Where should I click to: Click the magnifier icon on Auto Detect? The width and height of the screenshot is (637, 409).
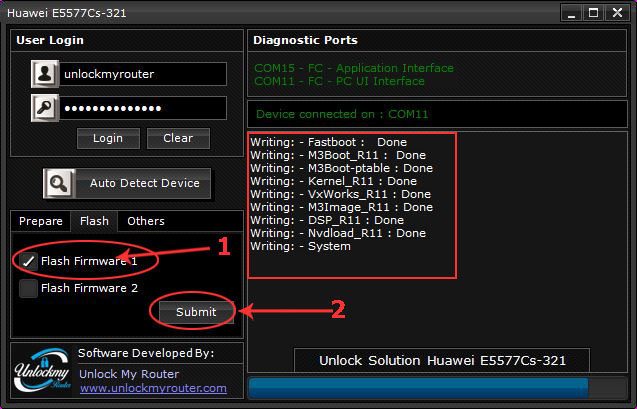(x=59, y=183)
